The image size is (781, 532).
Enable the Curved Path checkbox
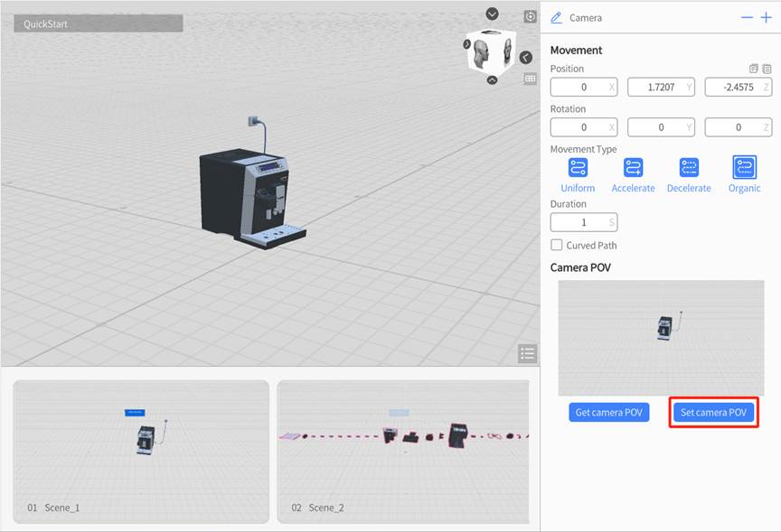[x=556, y=245]
